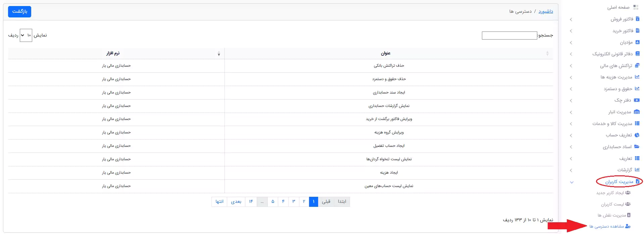
Task: Expand the مؤدیان menu chevron
Action: 571,43
